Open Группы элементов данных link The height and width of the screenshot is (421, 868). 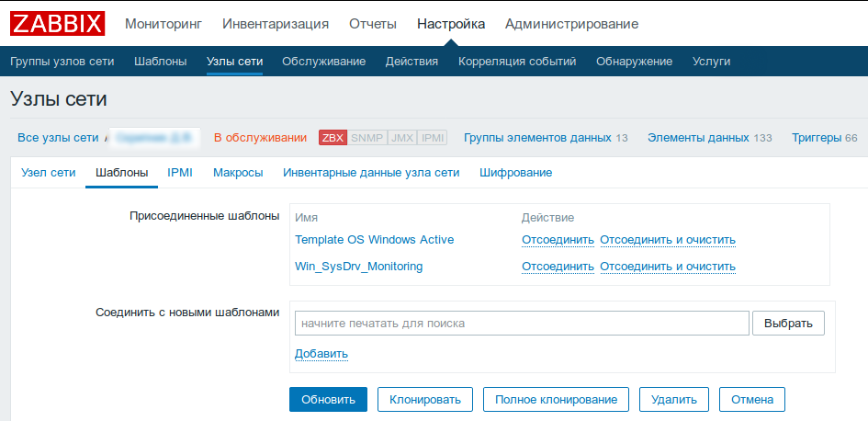click(537, 138)
